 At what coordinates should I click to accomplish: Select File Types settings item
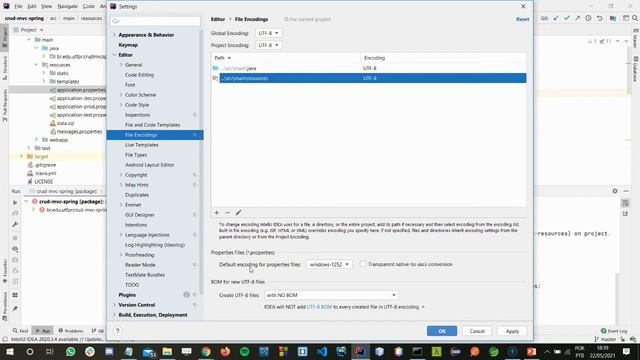136,155
